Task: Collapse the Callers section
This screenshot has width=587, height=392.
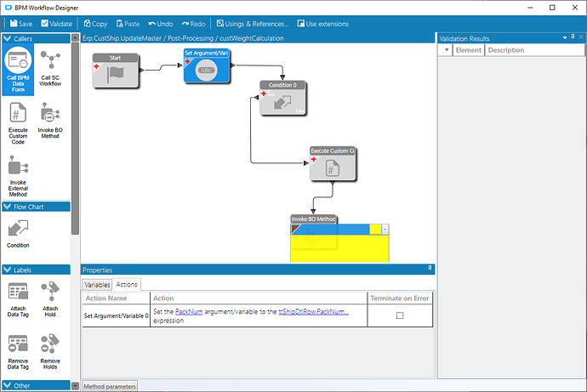Action: click(8, 39)
